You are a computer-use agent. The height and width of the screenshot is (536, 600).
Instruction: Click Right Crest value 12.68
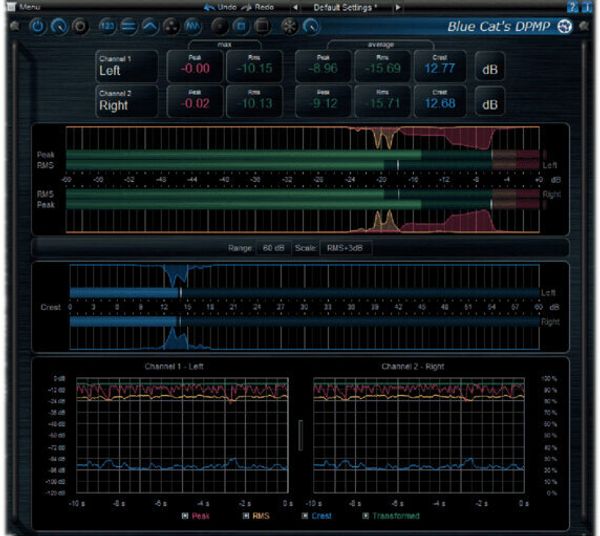click(x=440, y=101)
